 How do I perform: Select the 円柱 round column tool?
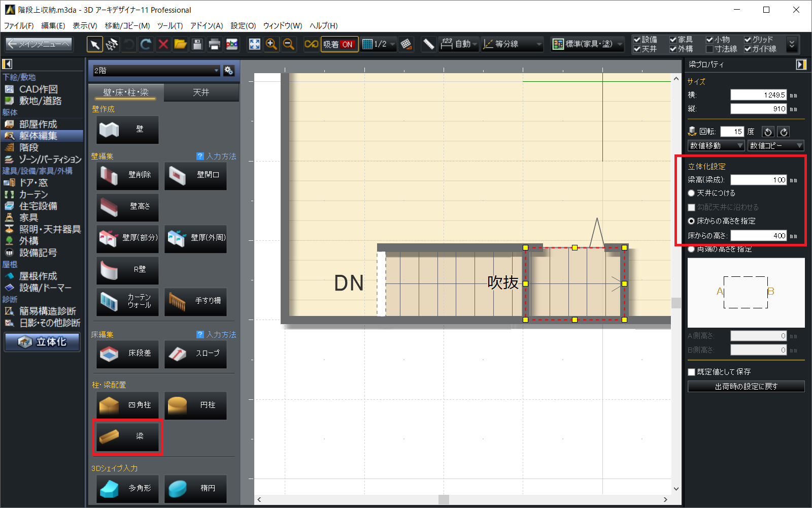point(195,405)
